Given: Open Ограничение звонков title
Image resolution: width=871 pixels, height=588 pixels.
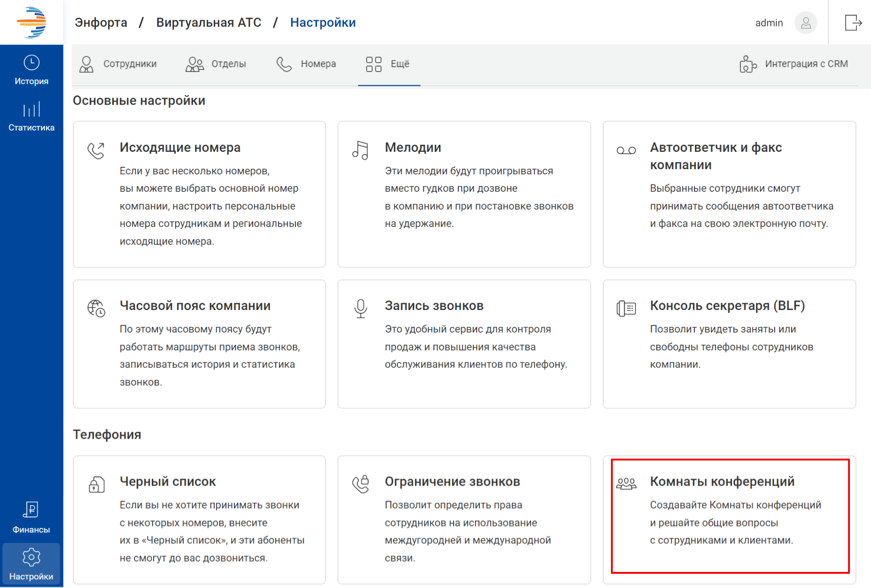Looking at the screenshot, I should pos(452,481).
